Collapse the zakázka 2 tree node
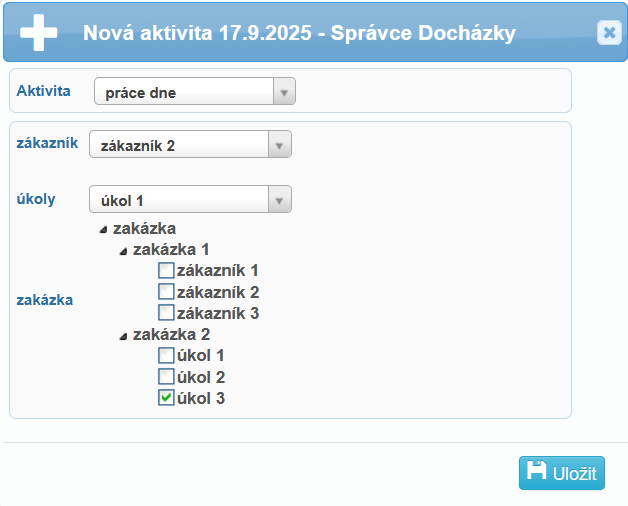 pos(122,336)
